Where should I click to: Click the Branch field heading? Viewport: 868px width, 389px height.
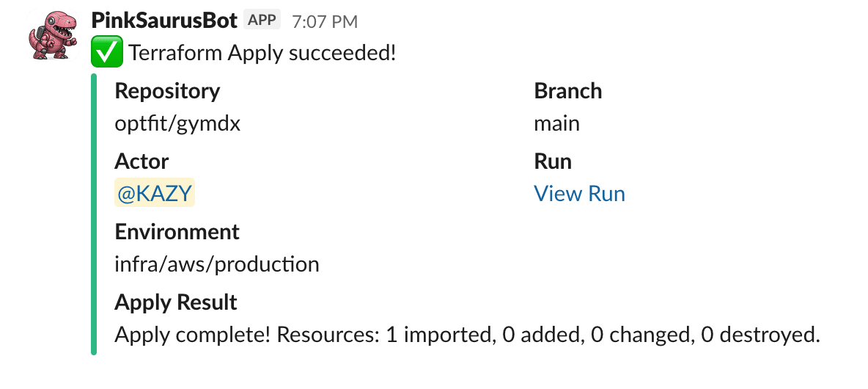[x=567, y=91]
